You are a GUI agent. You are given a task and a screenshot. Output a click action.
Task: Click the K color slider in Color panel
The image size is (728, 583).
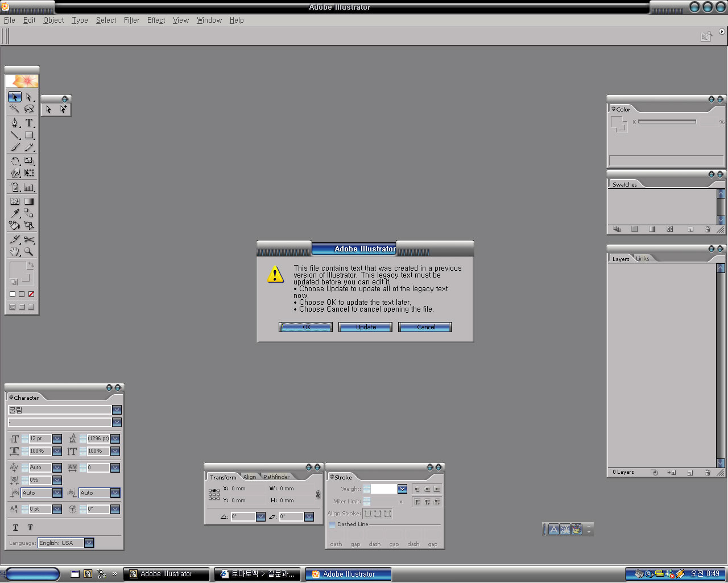(x=667, y=122)
